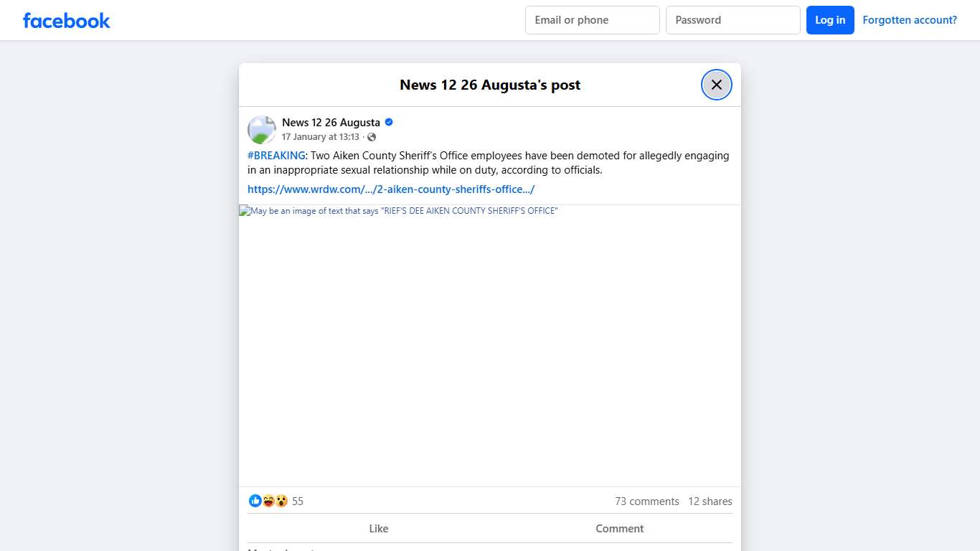Image resolution: width=980 pixels, height=551 pixels.
Task: Click the public globe privacy icon
Action: tap(372, 137)
